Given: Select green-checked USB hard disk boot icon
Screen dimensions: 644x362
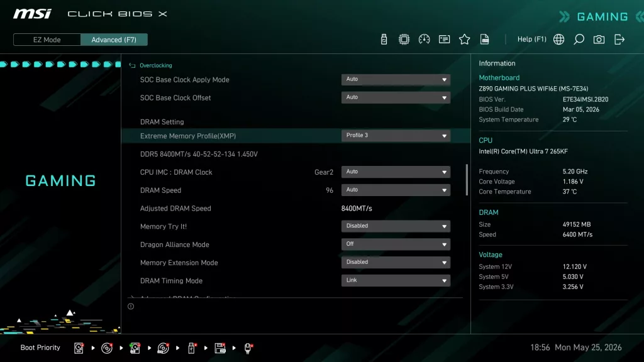Looking at the screenshot, I should point(135,348).
